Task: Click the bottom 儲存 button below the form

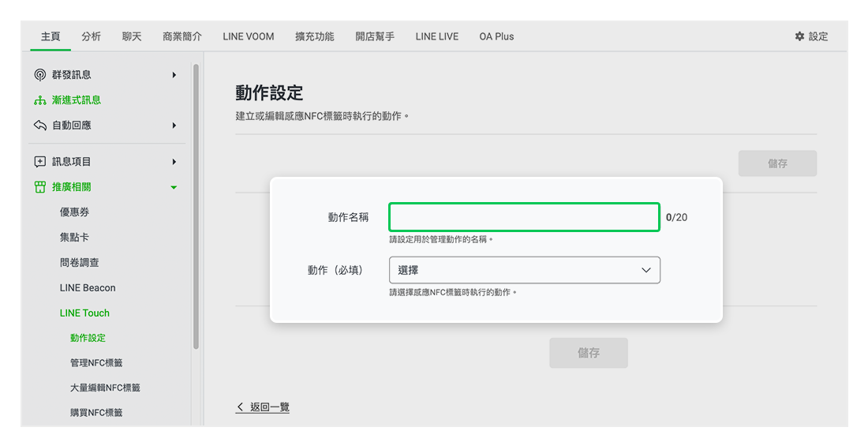Action: (x=589, y=353)
